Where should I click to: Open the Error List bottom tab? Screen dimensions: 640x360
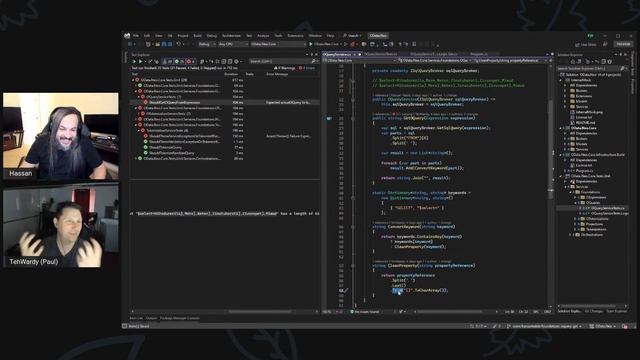coord(136,318)
